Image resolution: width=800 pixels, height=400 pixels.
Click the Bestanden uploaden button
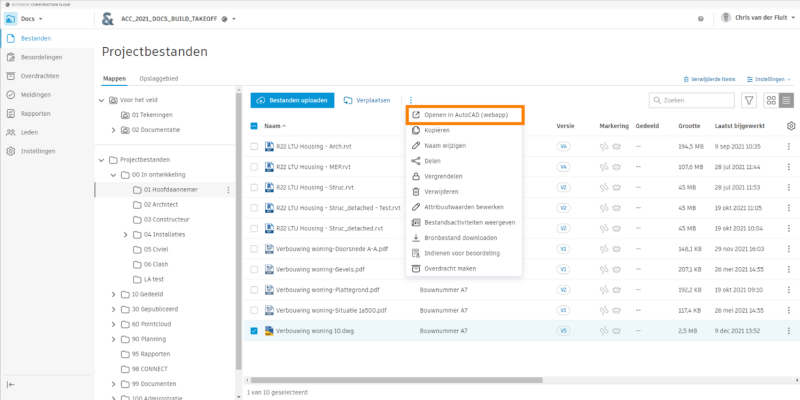click(292, 100)
